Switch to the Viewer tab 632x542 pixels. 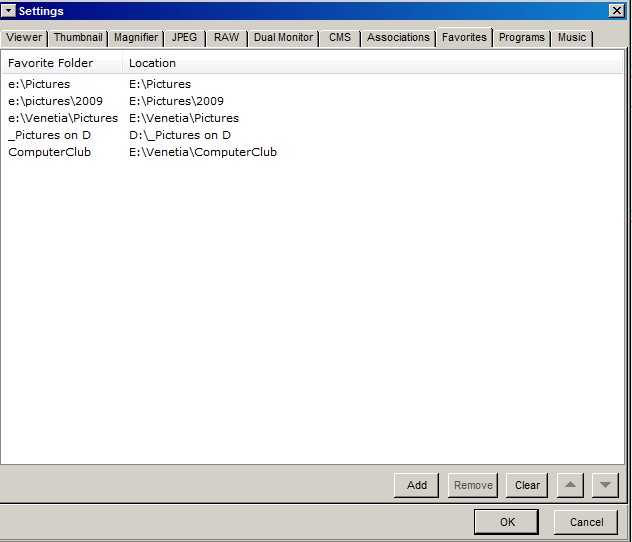tap(24, 37)
